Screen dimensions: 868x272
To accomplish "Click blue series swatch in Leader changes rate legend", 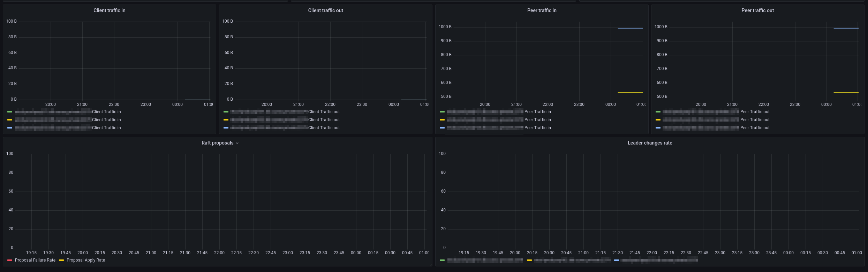I will 617,260.
